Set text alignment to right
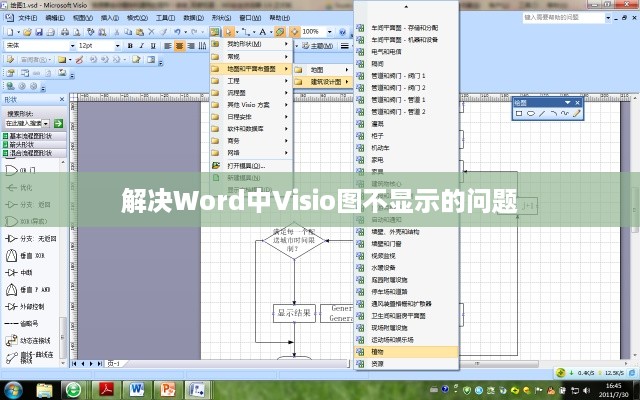The width and height of the screenshot is (640, 400). pyautogui.click(x=191, y=46)
